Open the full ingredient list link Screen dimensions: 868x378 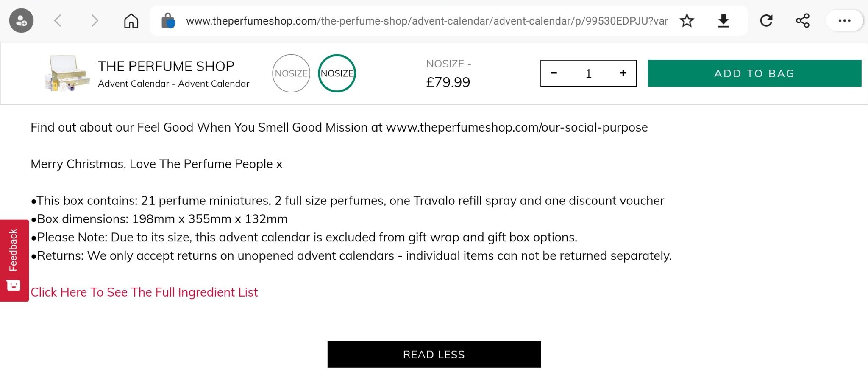(144, 292)
